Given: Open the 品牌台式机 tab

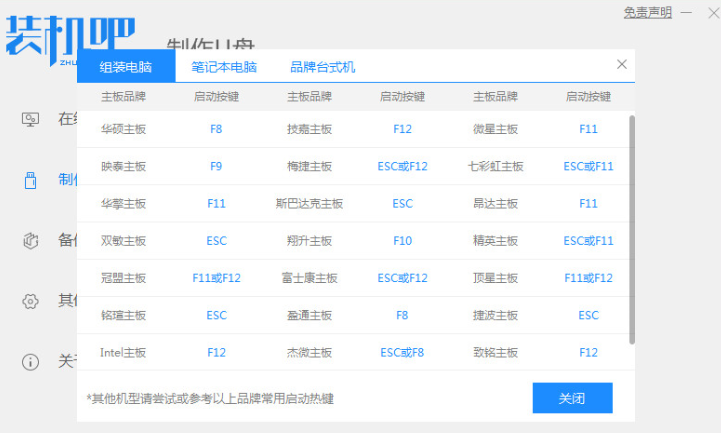Looking at the screenshot, I should pos(322,67).
